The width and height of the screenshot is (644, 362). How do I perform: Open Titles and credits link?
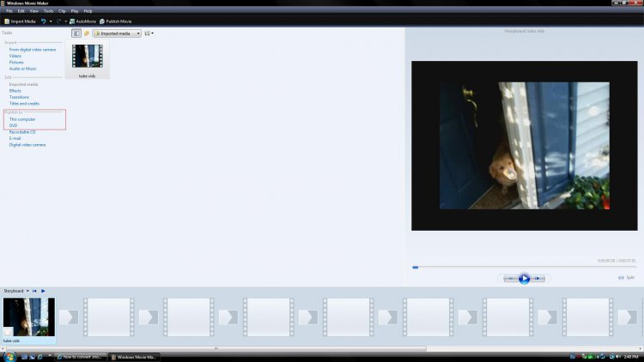pos(24,104)
